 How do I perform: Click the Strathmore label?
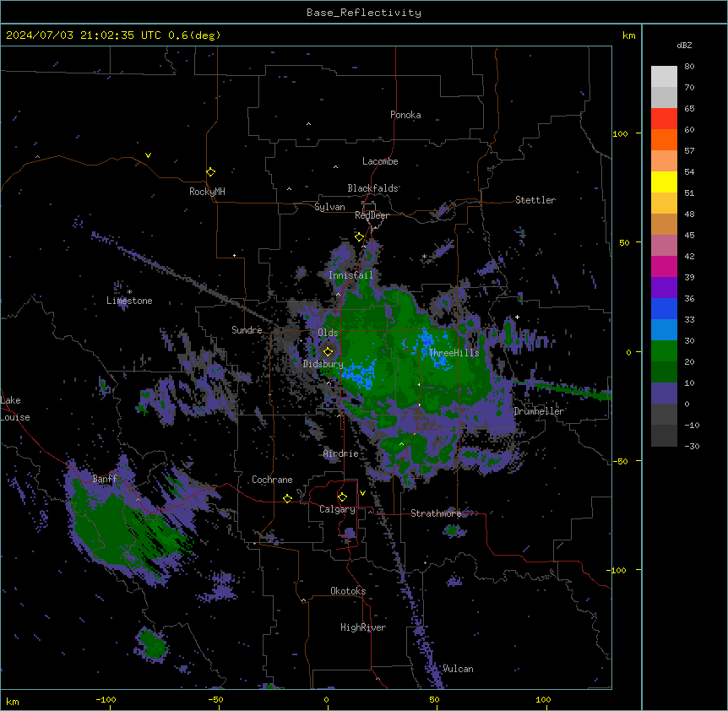436,513
